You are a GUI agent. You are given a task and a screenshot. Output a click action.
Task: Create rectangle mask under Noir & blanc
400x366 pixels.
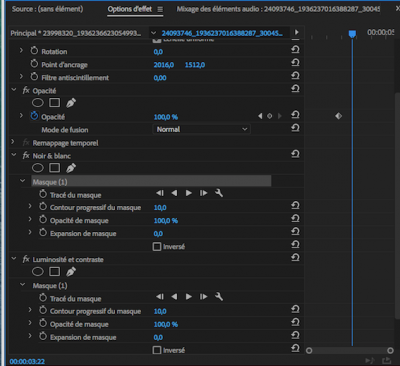point(55,168)
